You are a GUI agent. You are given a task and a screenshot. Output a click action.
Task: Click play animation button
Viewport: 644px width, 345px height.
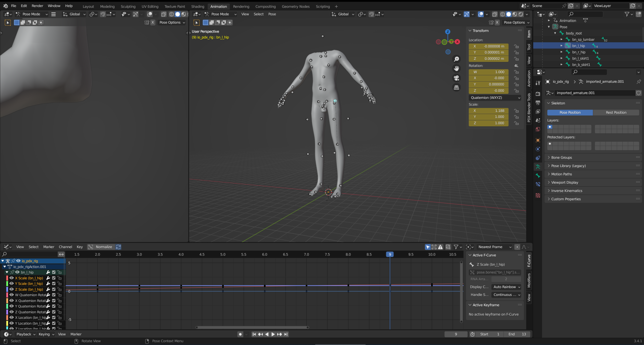pyautogui.click(x=273, y=334)
